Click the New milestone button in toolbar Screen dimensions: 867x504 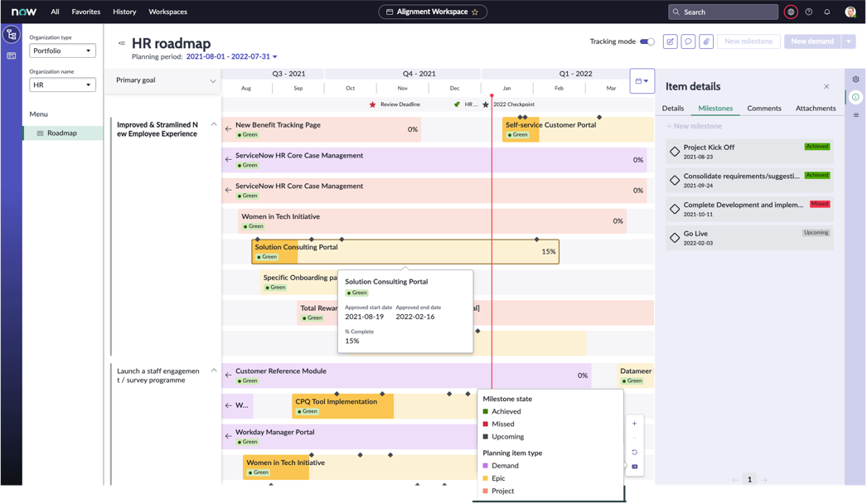click(x=748, y=41)
